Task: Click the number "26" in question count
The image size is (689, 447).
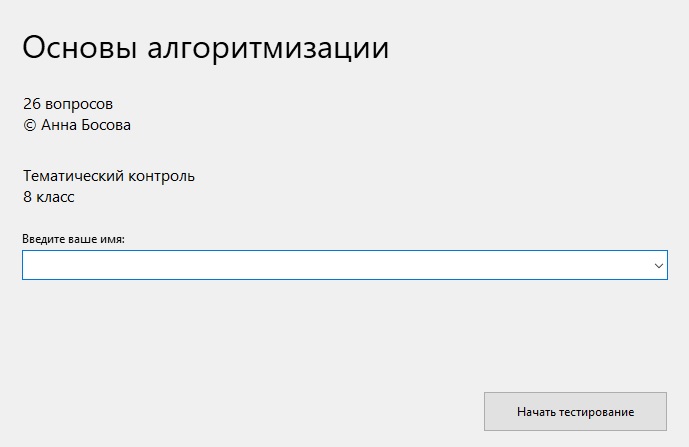Action: point(31,104)
